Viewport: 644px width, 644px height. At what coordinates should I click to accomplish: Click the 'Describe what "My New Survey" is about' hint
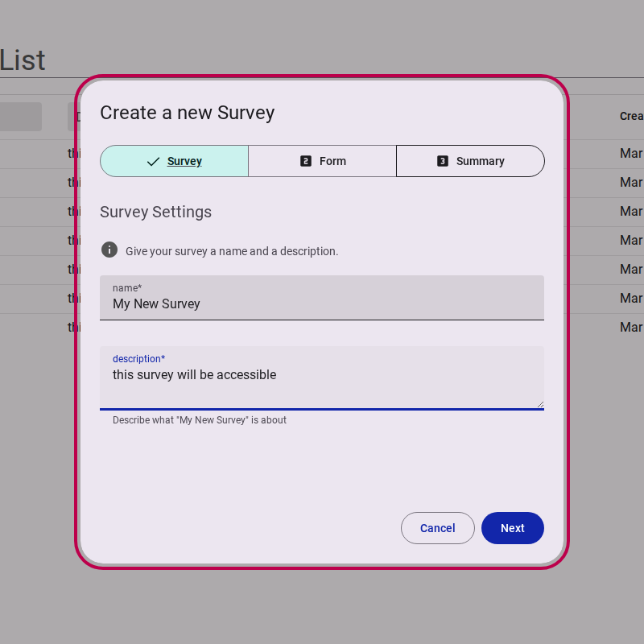[200, 420]
